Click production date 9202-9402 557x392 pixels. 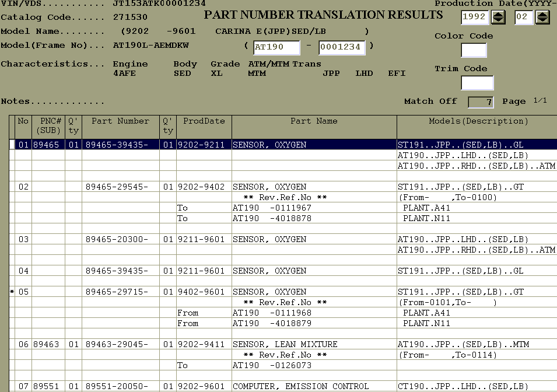tap(201, 187)
